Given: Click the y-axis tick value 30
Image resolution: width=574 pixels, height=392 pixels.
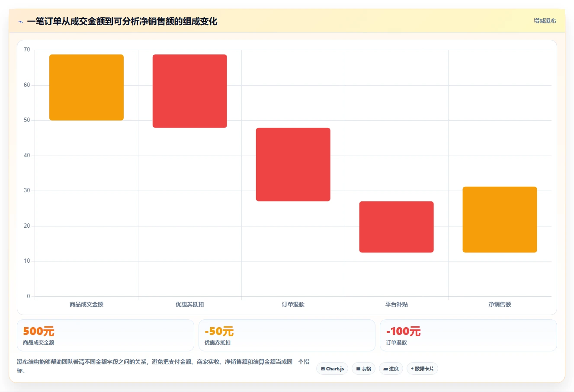Looking at the screenshot, I should (27, 191).
